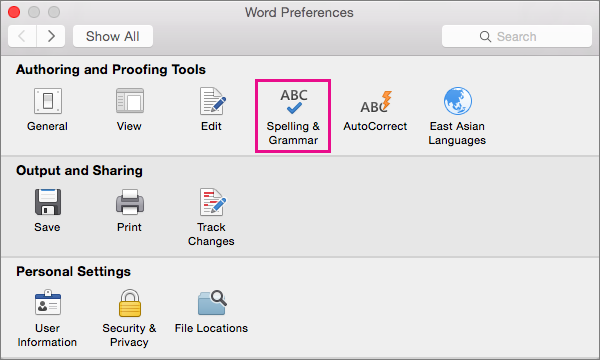The image size is (600, 360).
Task: Click the "Authoring and Proofing Tools" heading
Action: coord(111,70)
